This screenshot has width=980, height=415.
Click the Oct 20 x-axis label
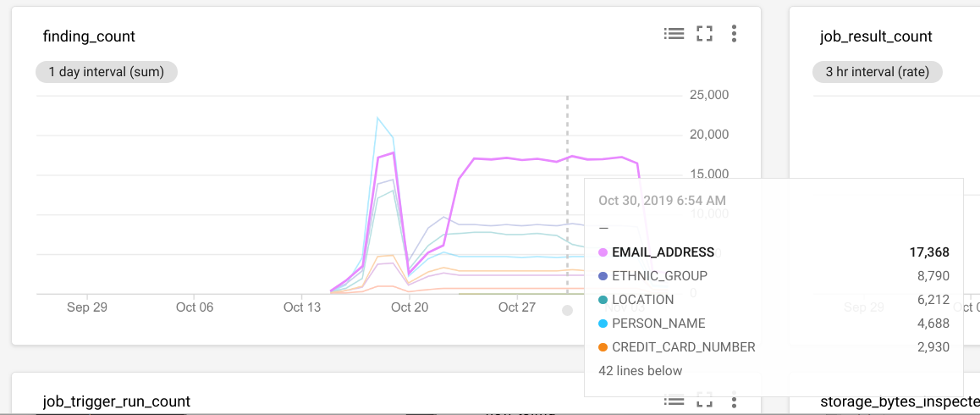pos(410,307)
